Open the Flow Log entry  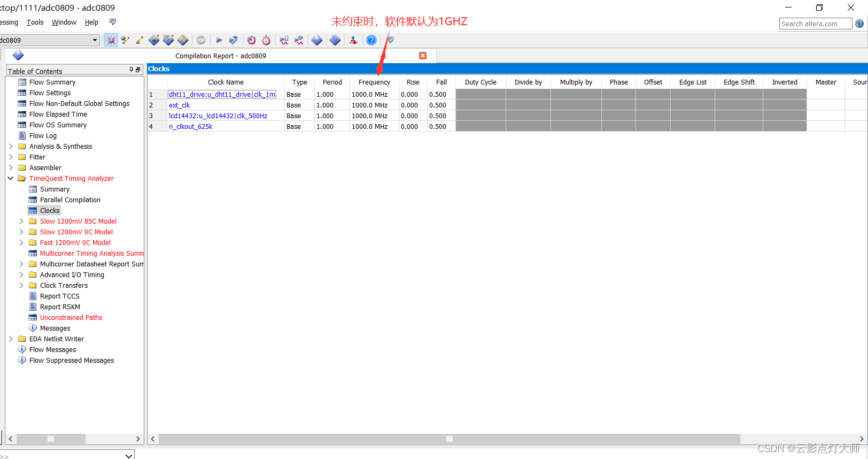(x=43, y=135)
